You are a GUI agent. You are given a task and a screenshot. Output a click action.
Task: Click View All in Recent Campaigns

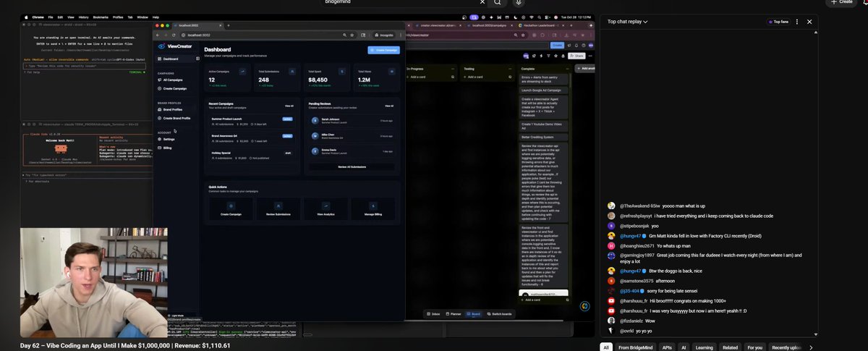[x=289, y=106]
